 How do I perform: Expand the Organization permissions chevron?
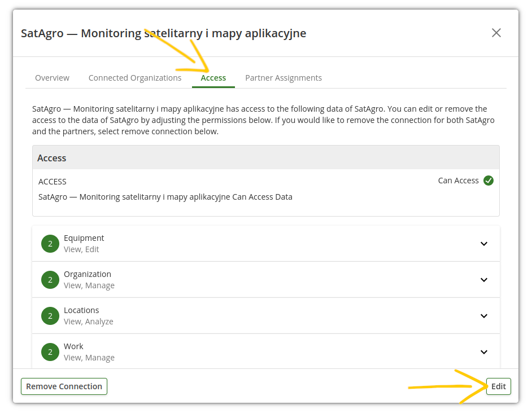[484, 280]
